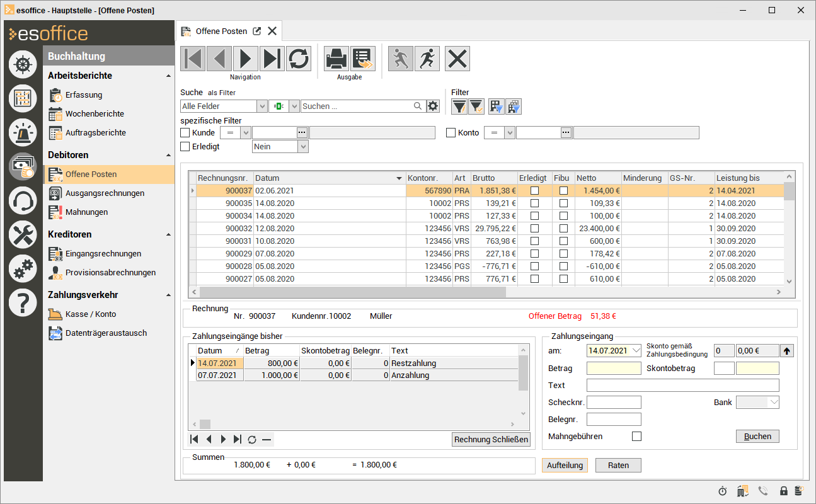816x504 pixels.
Task: Click the Aufteilung button
Action: 565,465
